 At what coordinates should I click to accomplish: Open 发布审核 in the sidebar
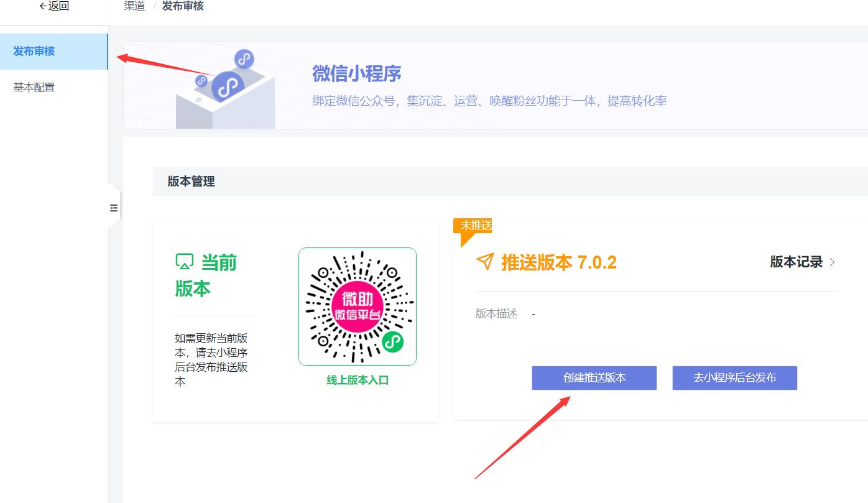click(54, 52)
